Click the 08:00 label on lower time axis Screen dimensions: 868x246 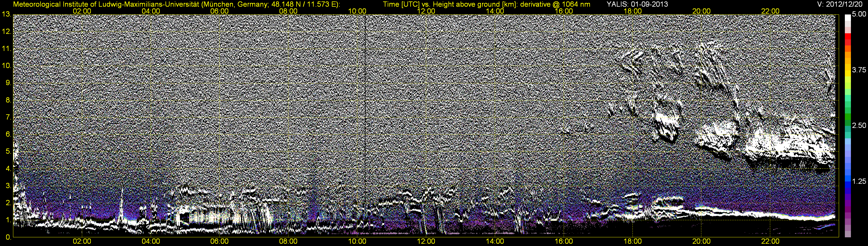288,242
